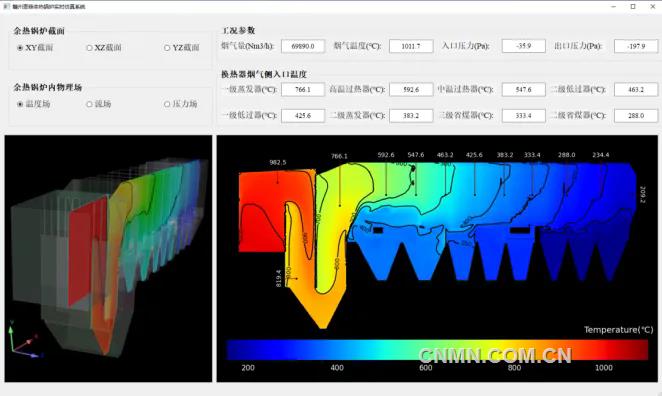Focus the 二级蒸发器 field showing 383.2
Viewport: 662px width, 396px height.
(411, 115)
